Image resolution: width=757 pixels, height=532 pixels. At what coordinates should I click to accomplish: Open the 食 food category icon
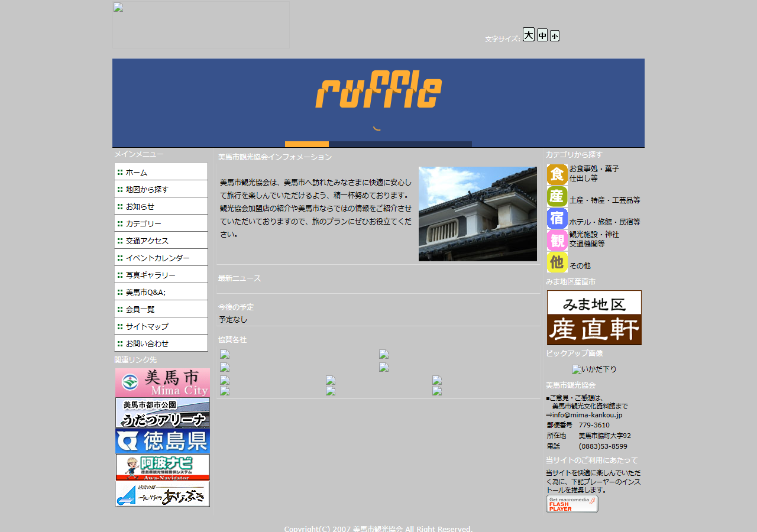[x=557, y=175]
